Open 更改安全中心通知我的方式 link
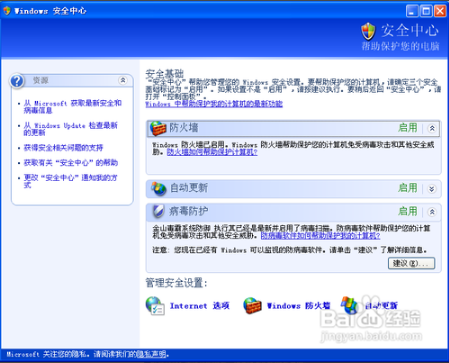 [x=70, y=181]
